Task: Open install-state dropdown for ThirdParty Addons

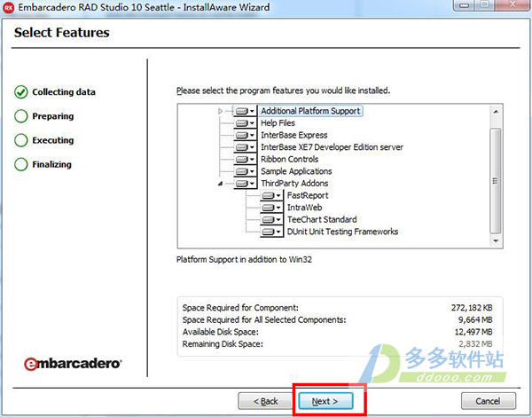Action: [245, 184]
